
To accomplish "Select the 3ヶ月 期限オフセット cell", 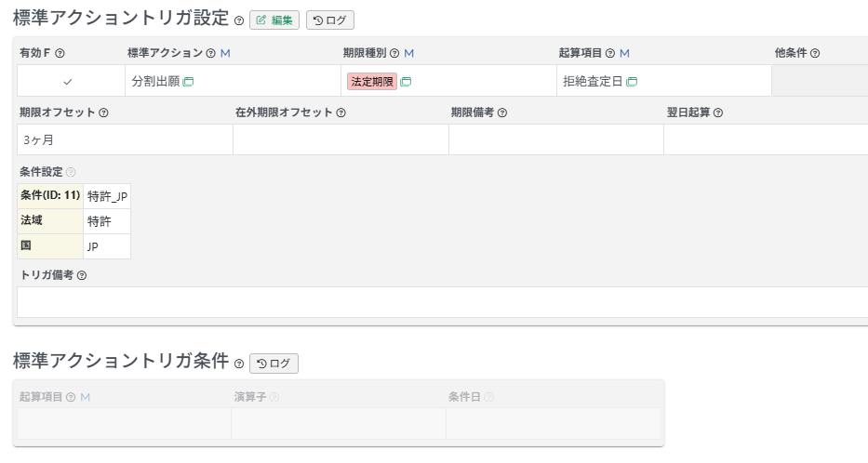I will [x=125, y=140].
